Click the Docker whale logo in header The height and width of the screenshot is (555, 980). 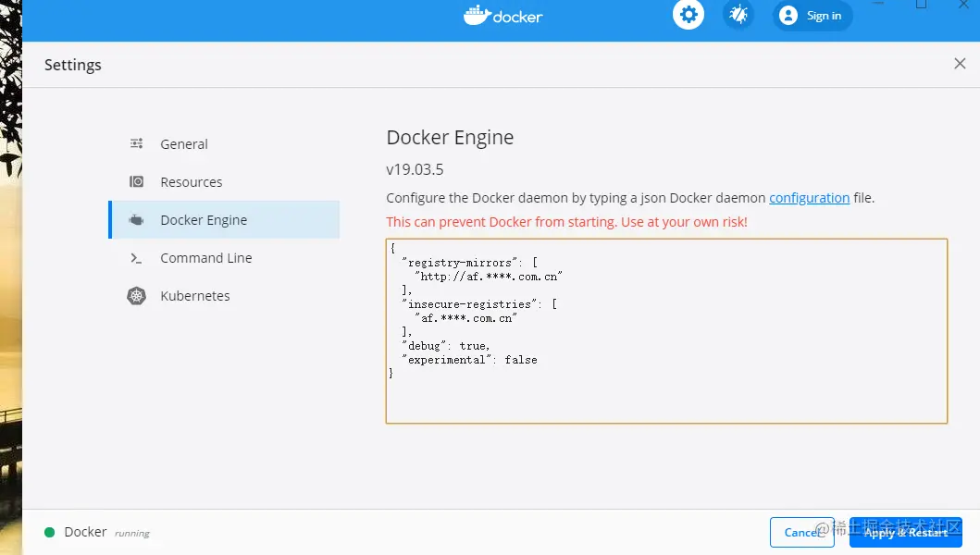coord(503,15)
